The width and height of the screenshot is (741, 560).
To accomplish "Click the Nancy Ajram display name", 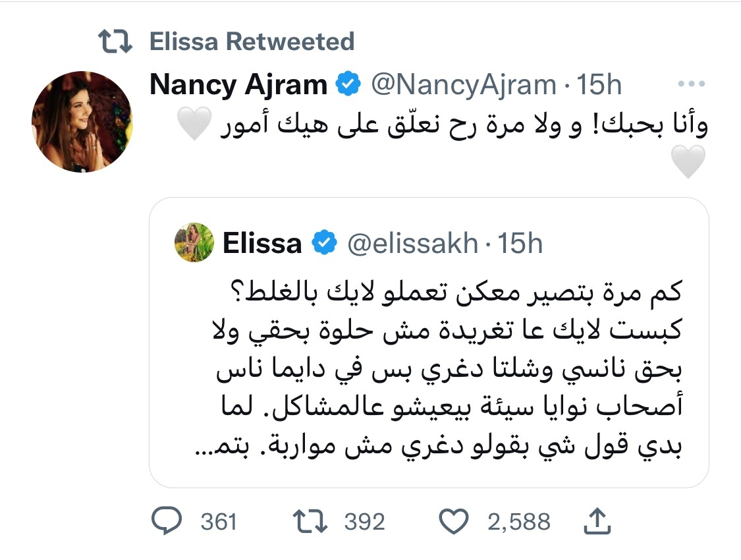I will coord(239,84).
